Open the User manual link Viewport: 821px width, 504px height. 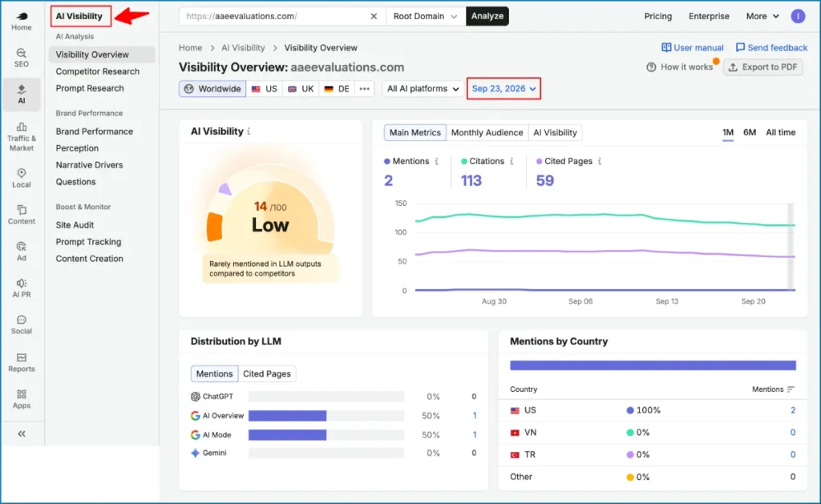(x=692, y=47)
